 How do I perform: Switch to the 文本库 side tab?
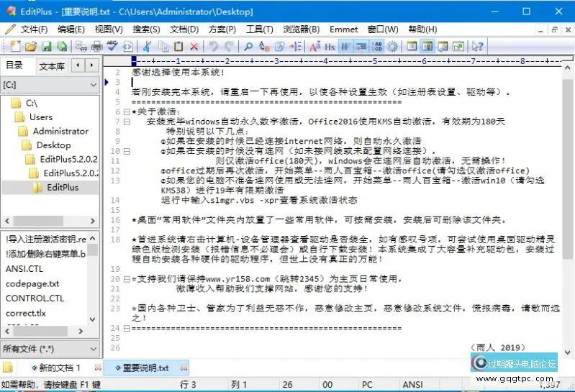click(52, 66)
